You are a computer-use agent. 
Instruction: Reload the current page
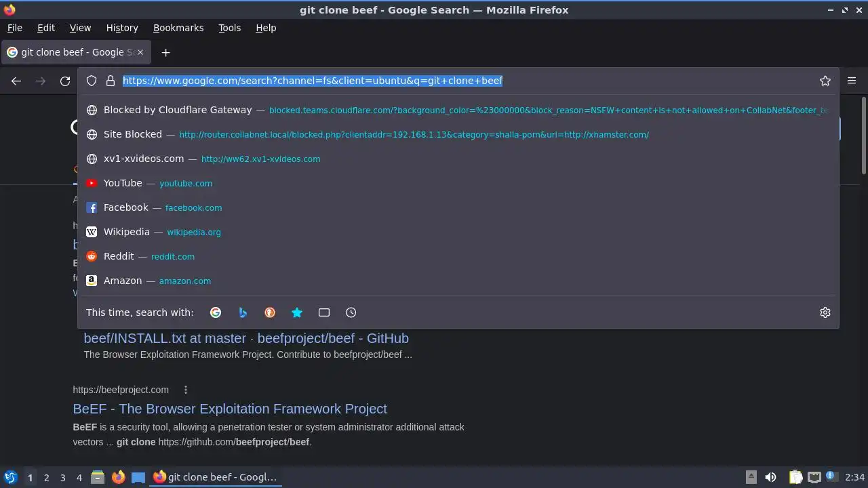point(65,81)
